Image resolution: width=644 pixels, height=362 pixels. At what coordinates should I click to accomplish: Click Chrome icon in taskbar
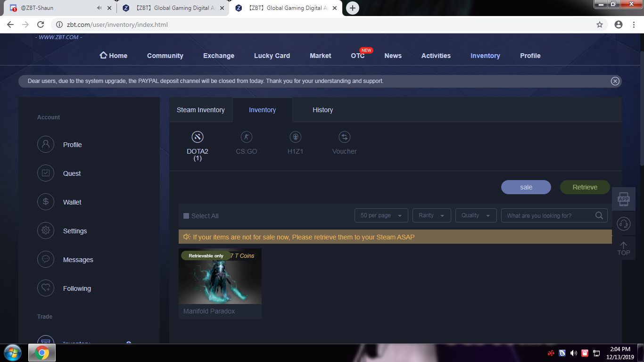pos(41,353)
